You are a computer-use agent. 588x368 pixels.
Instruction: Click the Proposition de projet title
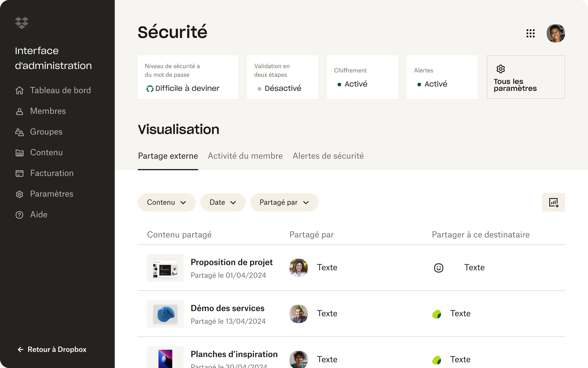[232, 262]
